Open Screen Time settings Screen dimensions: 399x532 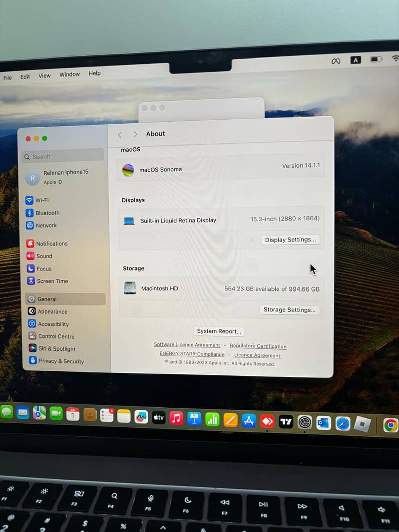coord(48,281)
